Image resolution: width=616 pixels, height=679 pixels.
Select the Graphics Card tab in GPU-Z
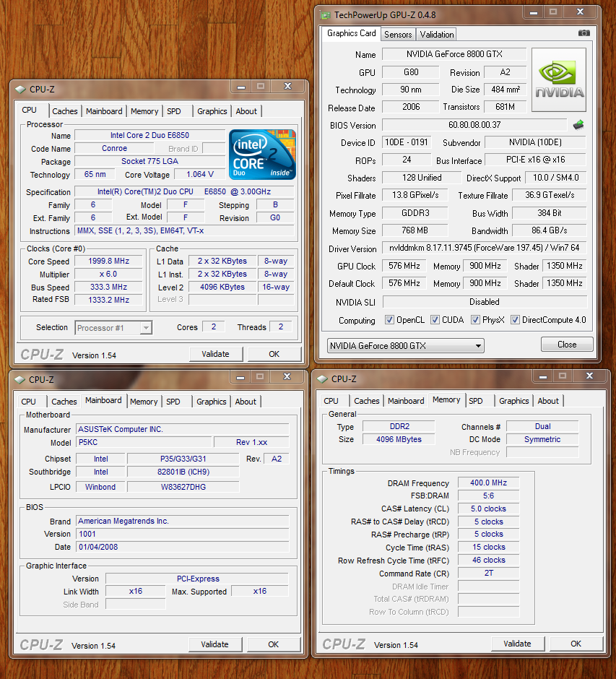pos(351,33)
